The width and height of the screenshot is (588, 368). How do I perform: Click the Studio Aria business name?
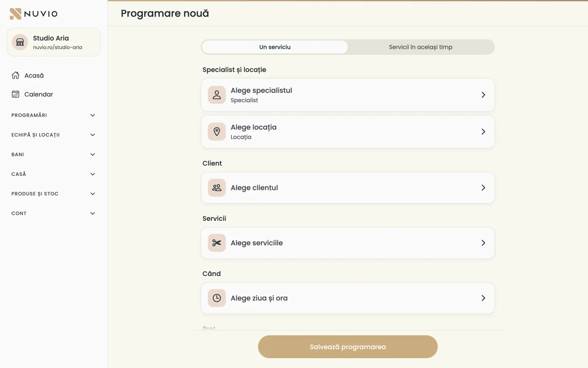click(x=51, y=38)
